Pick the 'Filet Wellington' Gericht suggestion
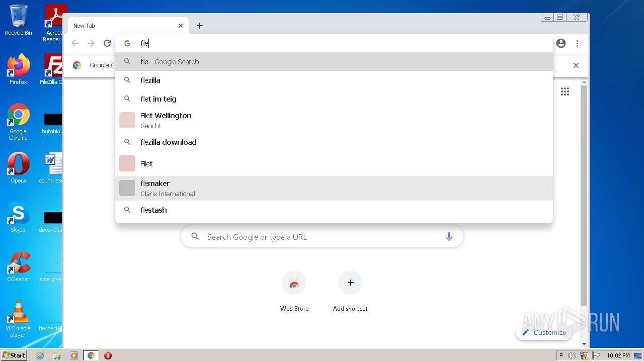Viewport: 644px width, 362px height. click(334, 120)
